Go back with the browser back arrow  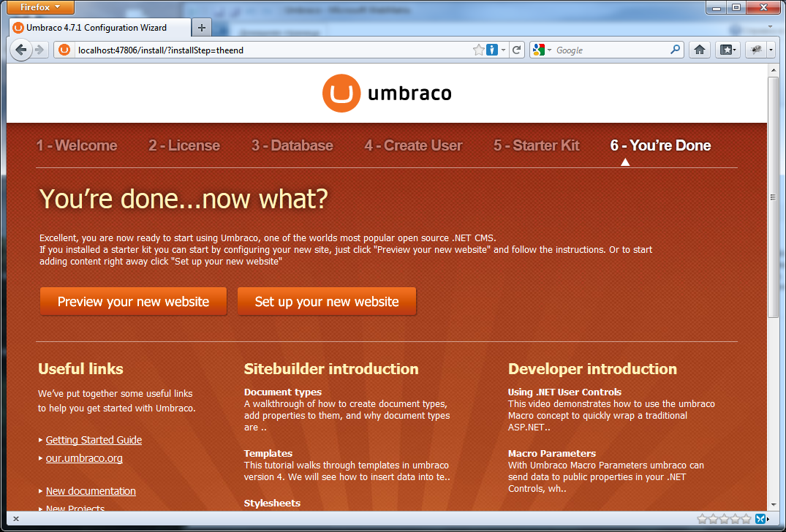[x=20, y=50]
